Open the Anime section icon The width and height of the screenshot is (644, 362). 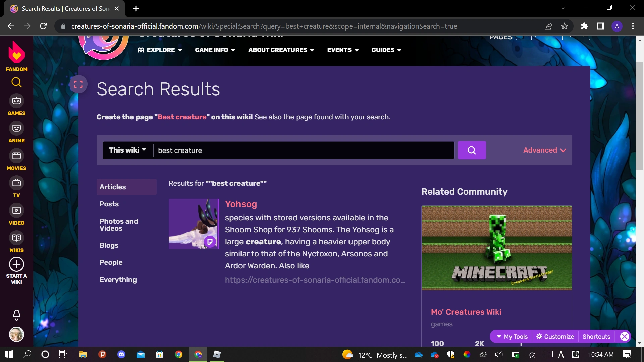[x=16, y=128]
